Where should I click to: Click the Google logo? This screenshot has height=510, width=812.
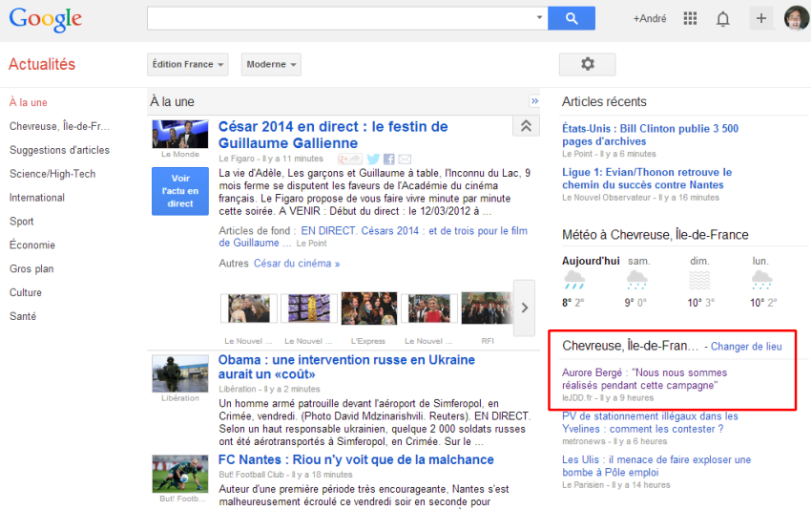(x=46, y=20)
